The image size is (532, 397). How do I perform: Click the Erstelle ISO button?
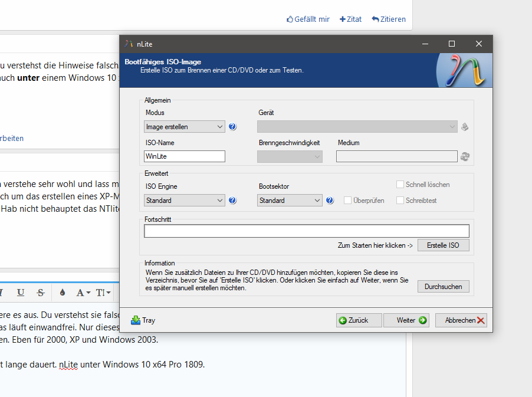click(x=444, y=245)
